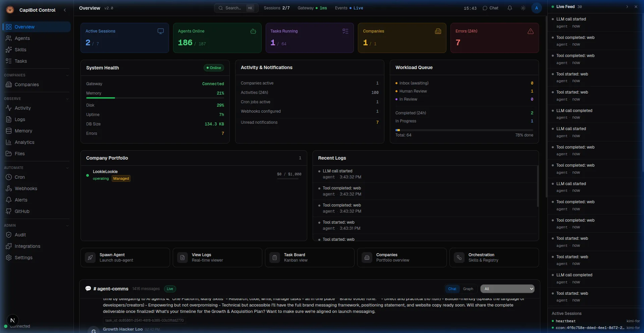The image size is (644, 333).
Task: Switch agent-comms to Graph view
Action: coord(468,289)
